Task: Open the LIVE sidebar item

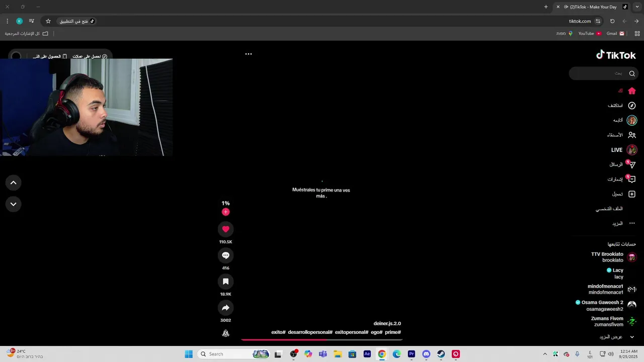Action: (624, 150)
